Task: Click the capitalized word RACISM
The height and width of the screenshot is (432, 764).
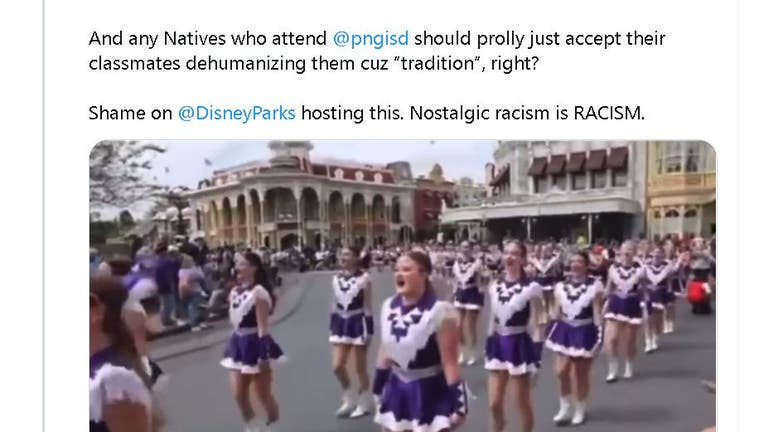Action: [x=607, y=113]
